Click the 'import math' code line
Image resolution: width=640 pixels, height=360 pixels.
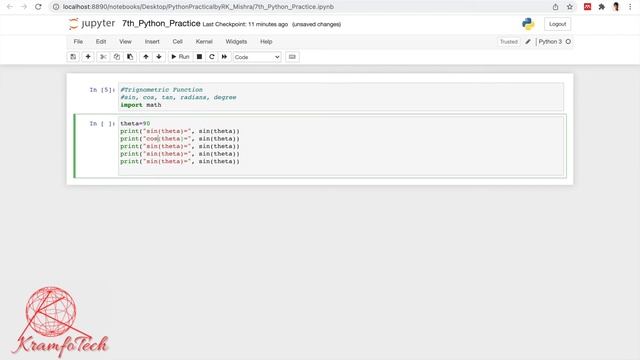point(141,105)
